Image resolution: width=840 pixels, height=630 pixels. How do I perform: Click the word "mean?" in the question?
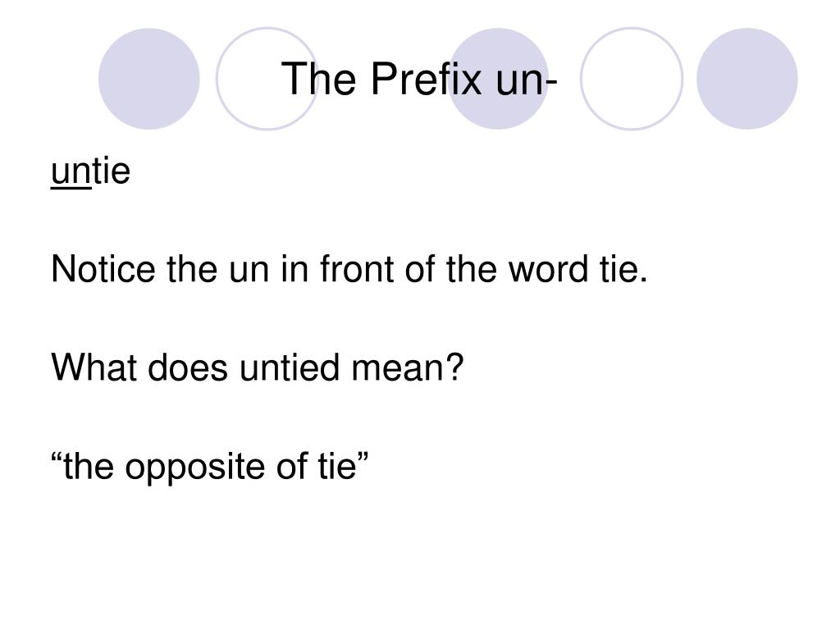tap(407, 367)
